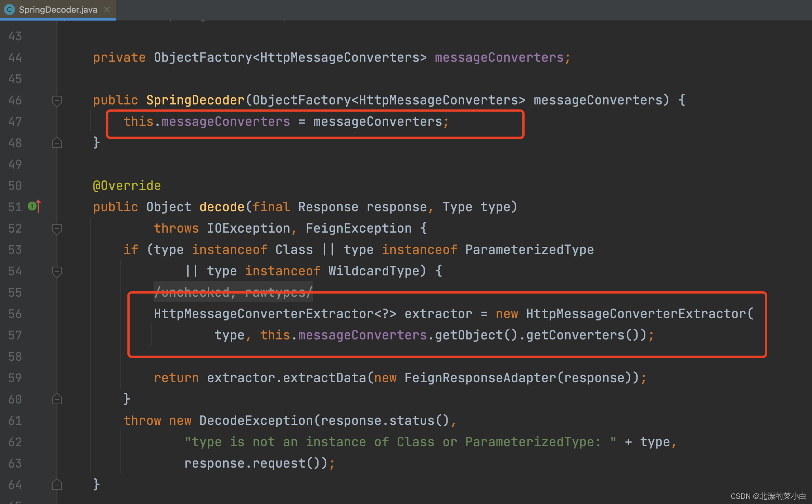Click the throws keyword on line 52

click(x=176, y=228)
